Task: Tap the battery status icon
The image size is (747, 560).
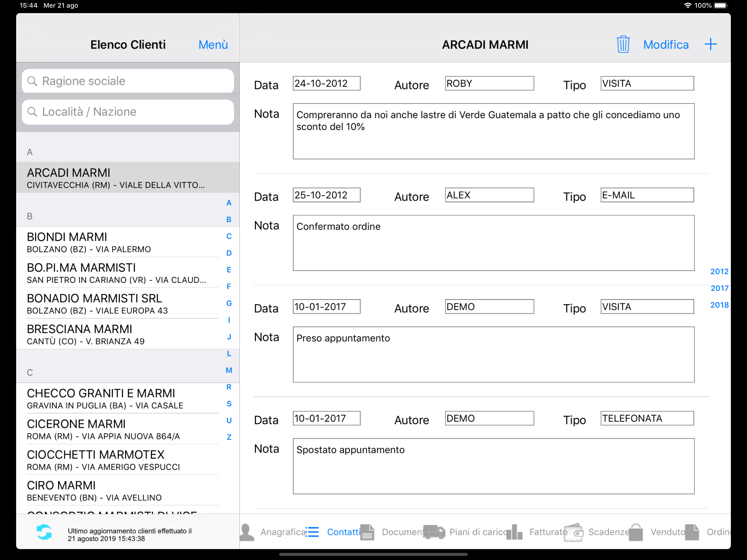Action: pos(720,5)
